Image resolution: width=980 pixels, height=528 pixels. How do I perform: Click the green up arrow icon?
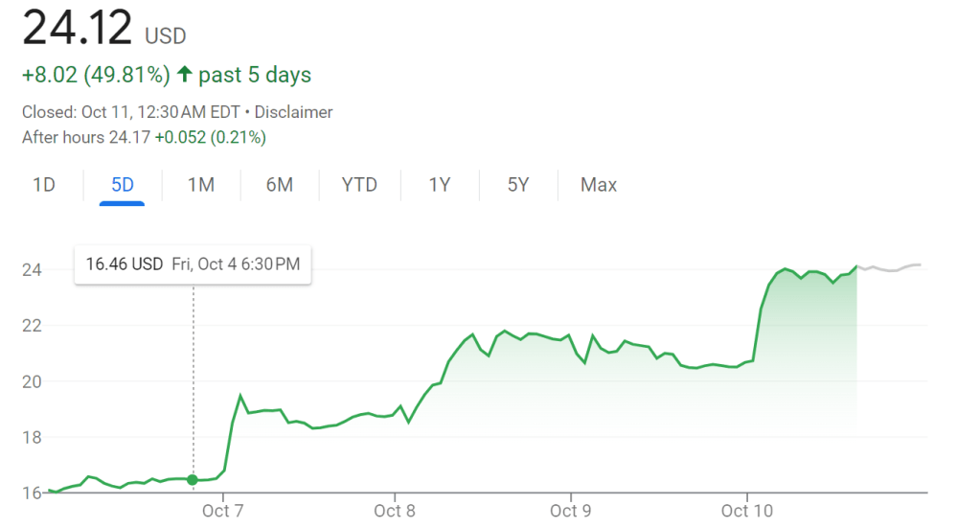coord(185,75)
